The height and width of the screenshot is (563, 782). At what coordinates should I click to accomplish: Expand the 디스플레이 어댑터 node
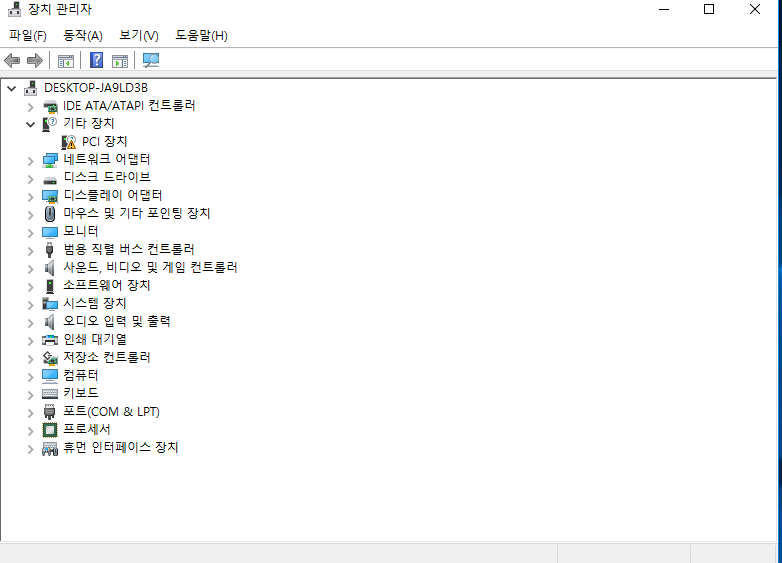click(30, 196)
